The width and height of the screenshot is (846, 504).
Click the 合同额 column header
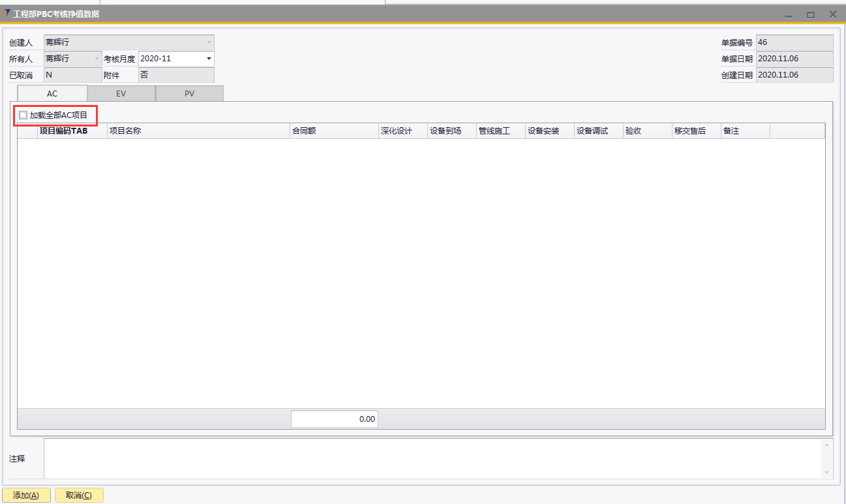coord(333,131)
